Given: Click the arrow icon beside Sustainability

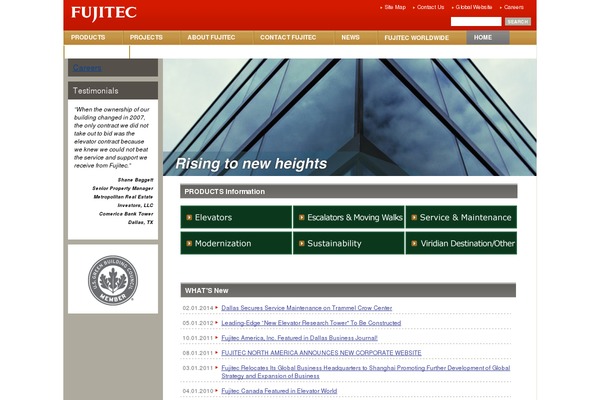Looking at the screenshot, I should tap(302, 243).
